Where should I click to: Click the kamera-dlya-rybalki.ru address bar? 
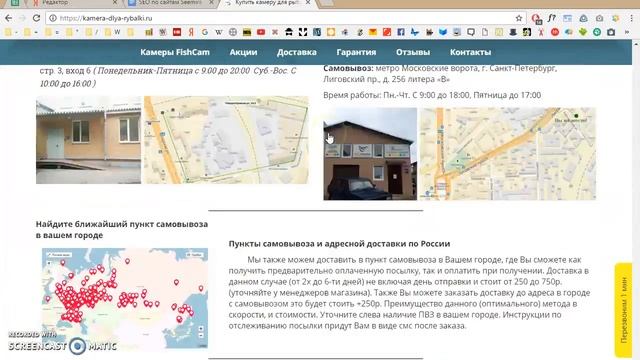click(x=286, y=18)
